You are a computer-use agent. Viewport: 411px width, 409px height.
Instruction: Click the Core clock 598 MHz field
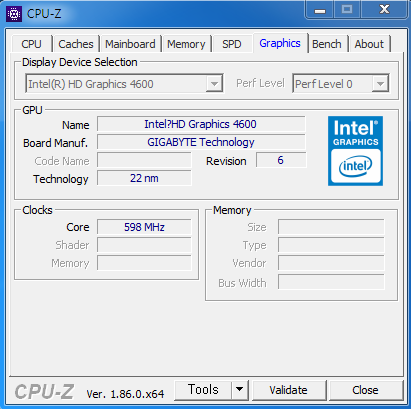point(144,227)
